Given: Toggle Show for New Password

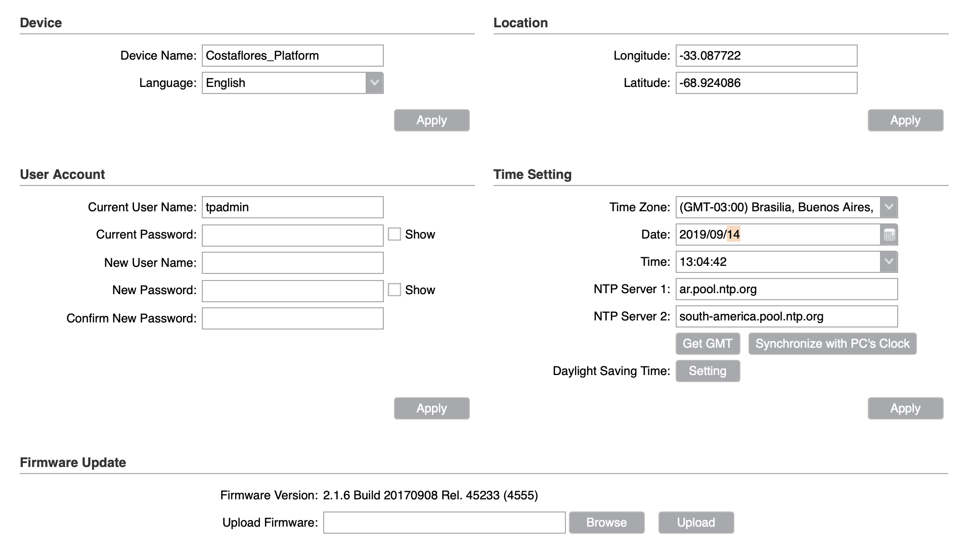Looking at the screenshot, I should pos(394,290).
